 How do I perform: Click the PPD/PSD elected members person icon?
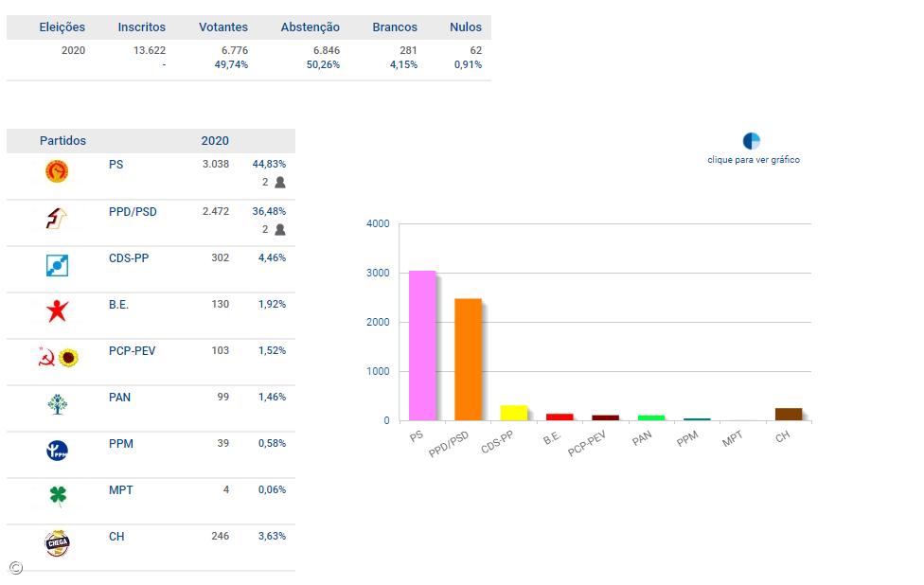(279, 230)
